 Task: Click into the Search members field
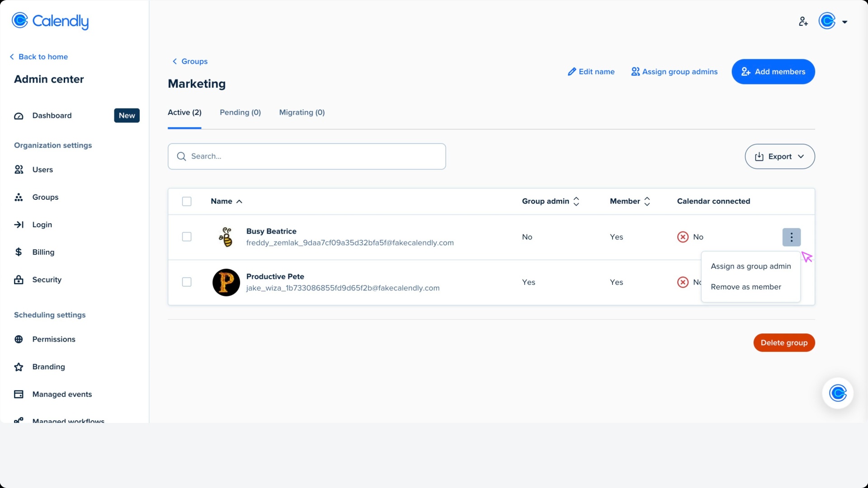point(307,156)
